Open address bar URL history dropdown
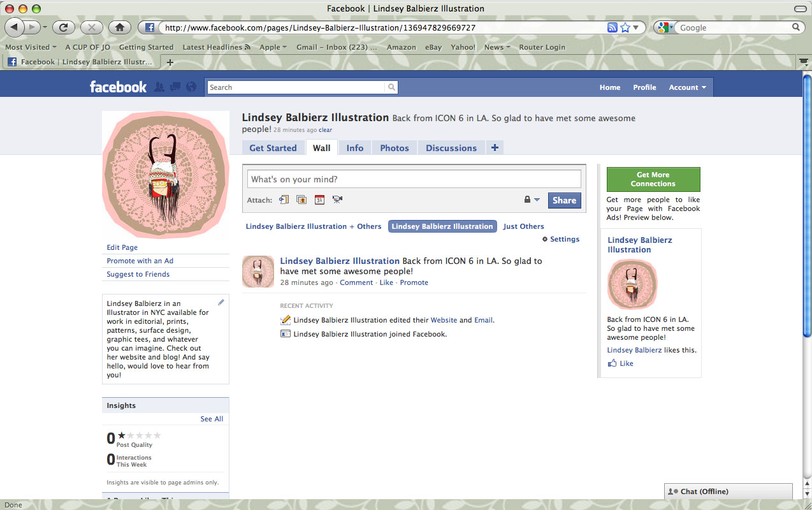The width and height of the screenshot is (812, 510). [636, 27]
